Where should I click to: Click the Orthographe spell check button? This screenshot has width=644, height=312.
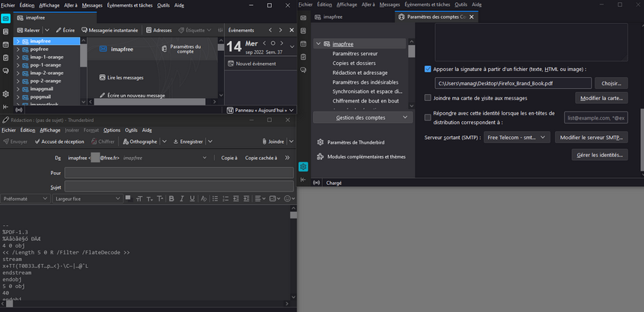tap(140, 141)
